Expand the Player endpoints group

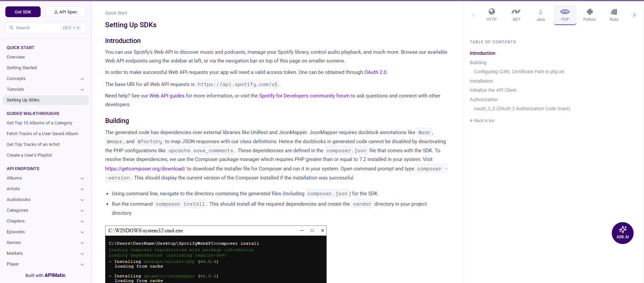point(82,264)
